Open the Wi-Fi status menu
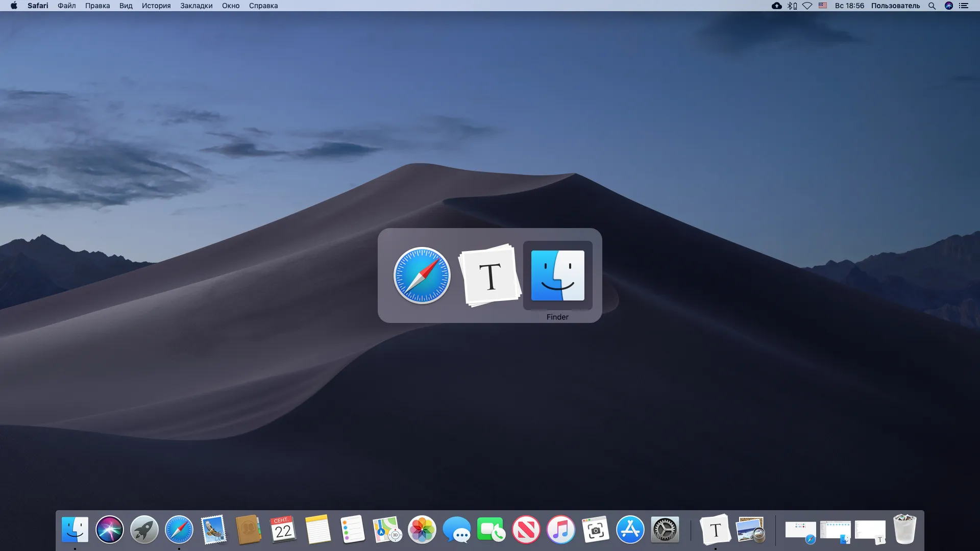 click(807, 6)
